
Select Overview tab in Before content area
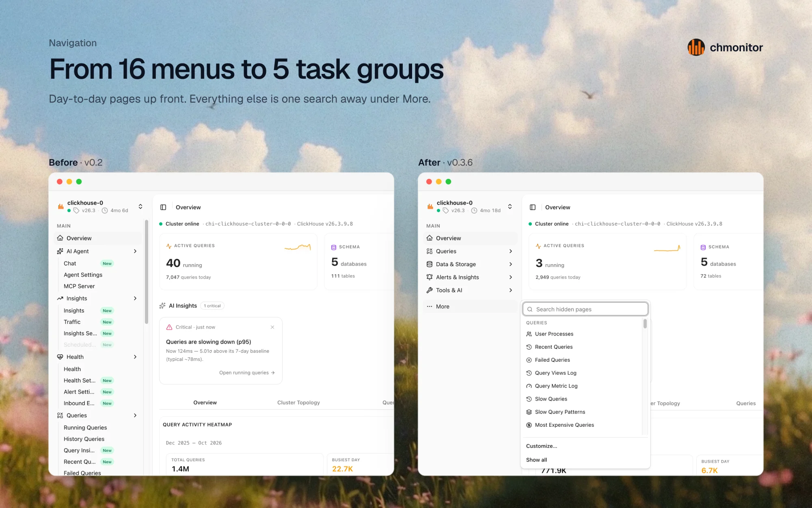click(x=205, y=403)
